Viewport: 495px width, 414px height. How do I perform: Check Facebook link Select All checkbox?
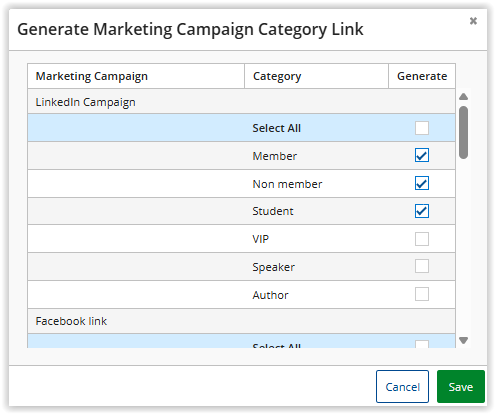click(x=422, y=344)
